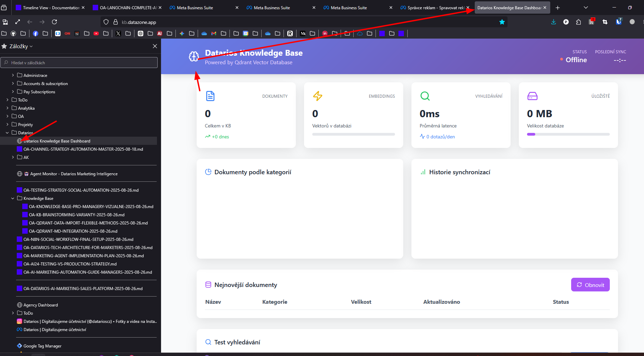This screenshot has width=644, height=356.
Task: Open the extensions puzzle icon
Action: pyautogui.click(x=578, y=22)
